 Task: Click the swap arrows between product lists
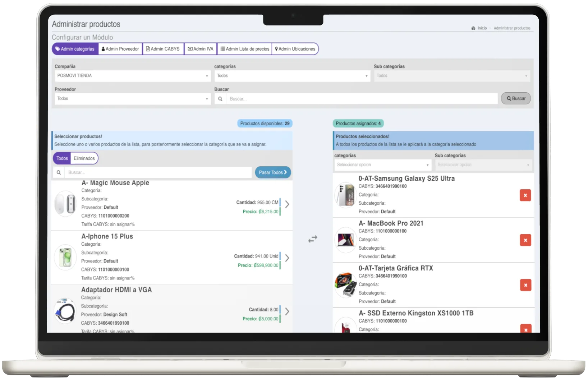pyautogui.click(x=313, y=238)
